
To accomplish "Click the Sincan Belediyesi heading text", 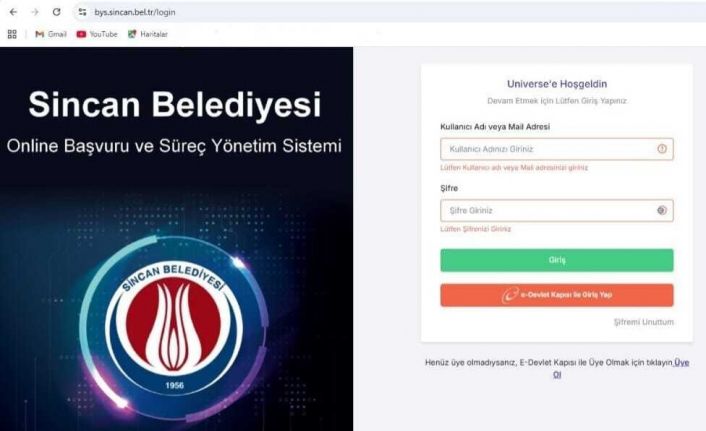I will point(175,104).
